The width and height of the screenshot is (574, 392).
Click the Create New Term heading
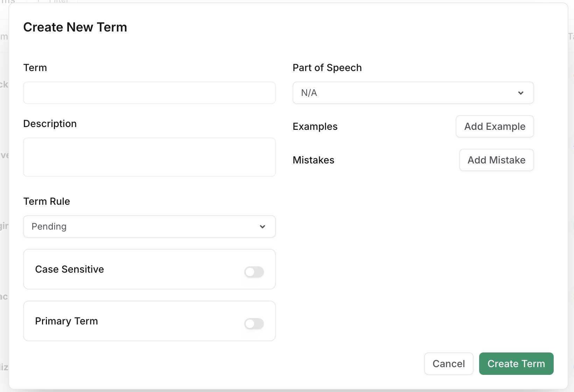75,27
